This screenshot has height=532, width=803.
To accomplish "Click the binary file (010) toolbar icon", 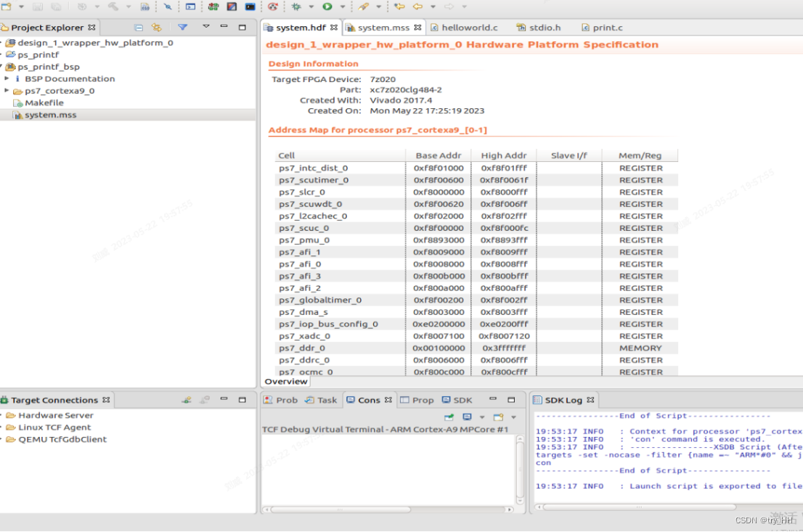I will click(145, 7).
